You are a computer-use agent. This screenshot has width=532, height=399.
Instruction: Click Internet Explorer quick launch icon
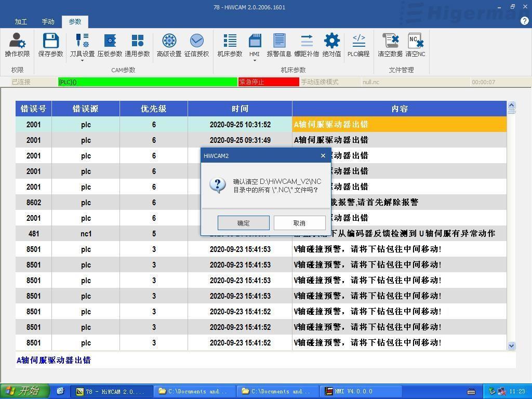point(60,391)
